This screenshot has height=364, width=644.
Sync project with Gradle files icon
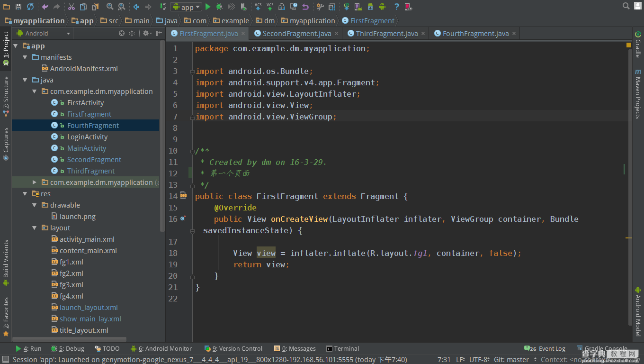pos(347,7)
